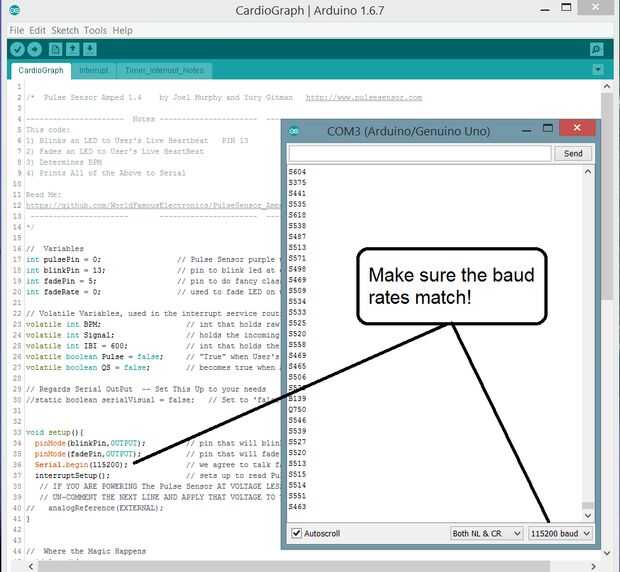Click the serial monitor scrollbar thumb
The width and height of the screenshot is (620, 572).
588,506
